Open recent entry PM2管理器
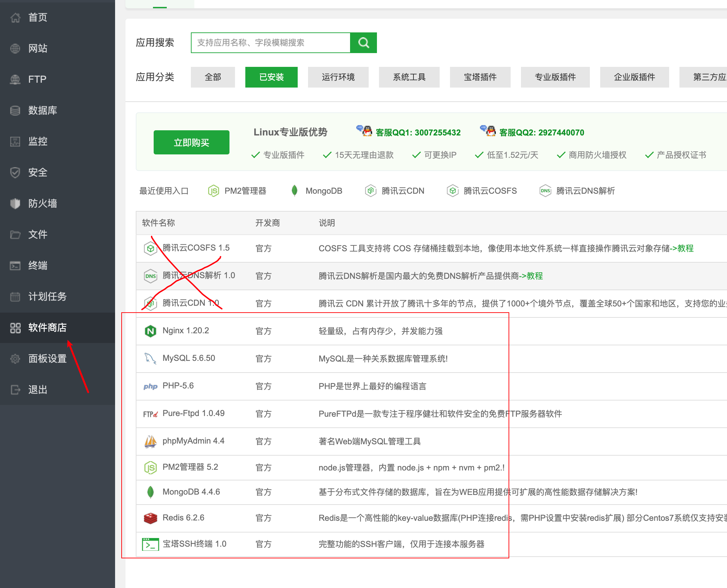The height and width of the screenshot is (588, 727). tap(237, 191)
